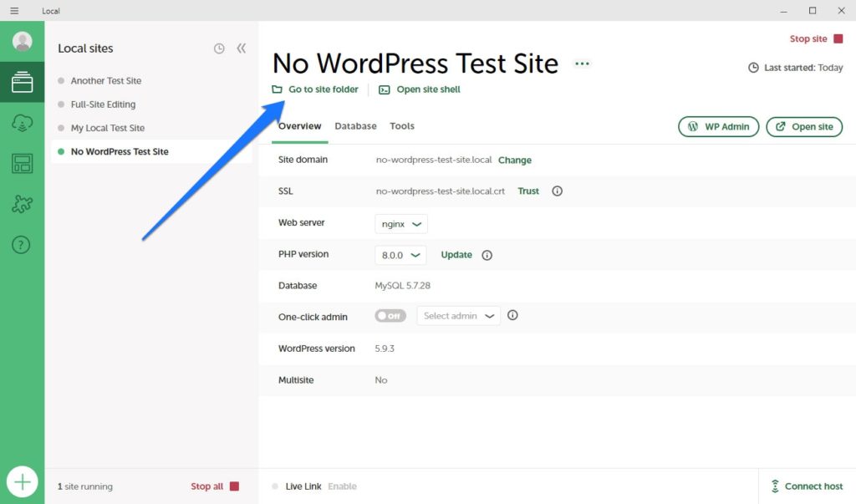Open the Add-ons puzzle icon
Image resolution: width=856 pixels, height=504 pixels.
point(23,204)
